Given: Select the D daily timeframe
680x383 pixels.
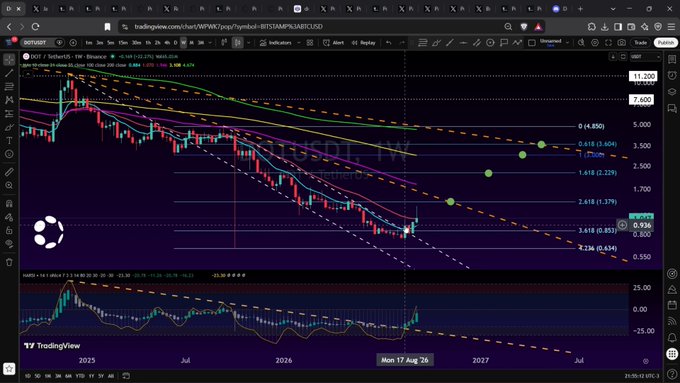Looking at the screenshot, I should (175, 43).
